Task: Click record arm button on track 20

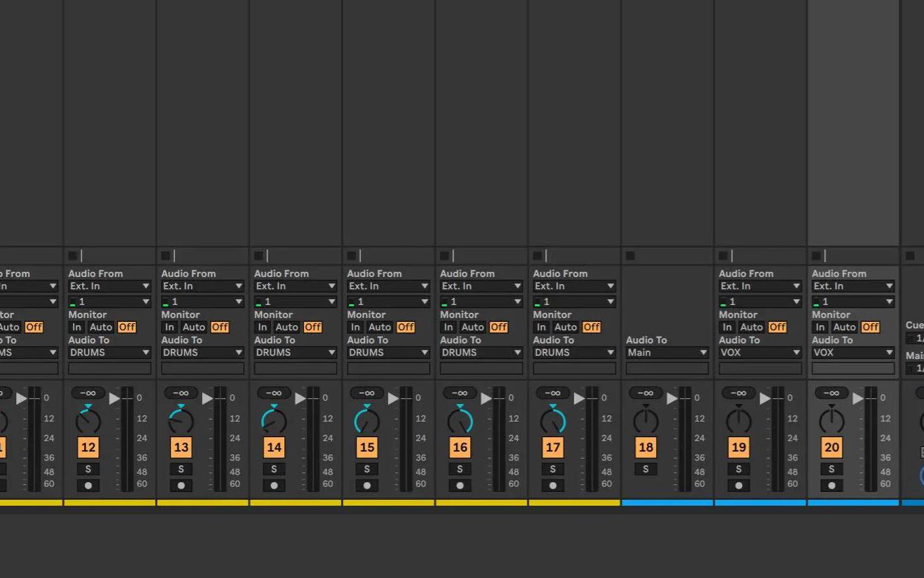Action: [831, 485]
